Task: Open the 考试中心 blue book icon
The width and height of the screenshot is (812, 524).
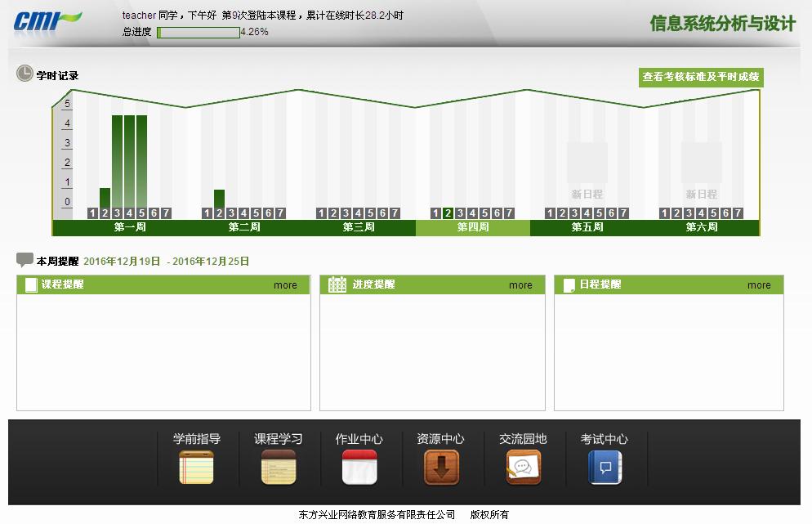Action: point(605,468)
